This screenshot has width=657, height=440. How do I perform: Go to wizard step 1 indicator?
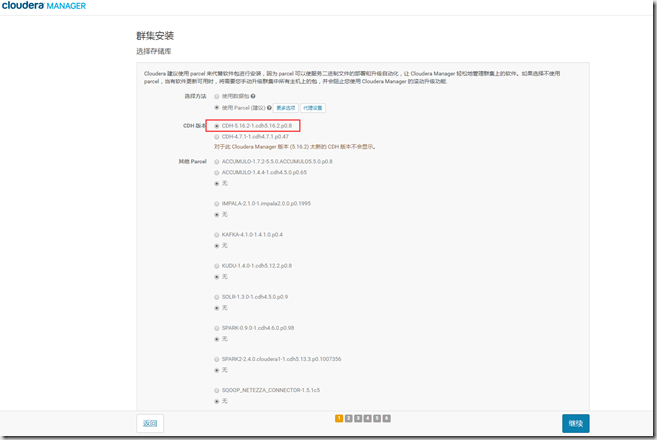(339, 418)
